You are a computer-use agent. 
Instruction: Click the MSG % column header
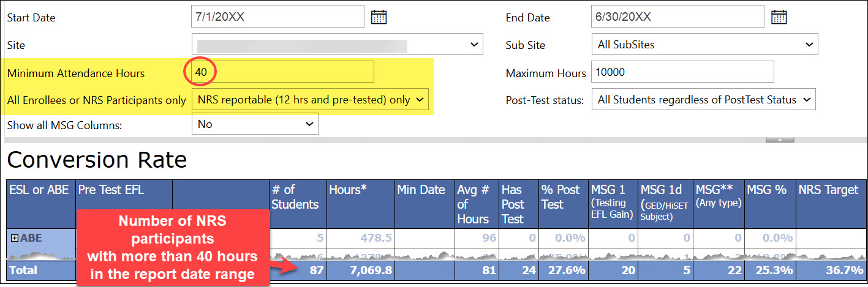tap(767, 190)
